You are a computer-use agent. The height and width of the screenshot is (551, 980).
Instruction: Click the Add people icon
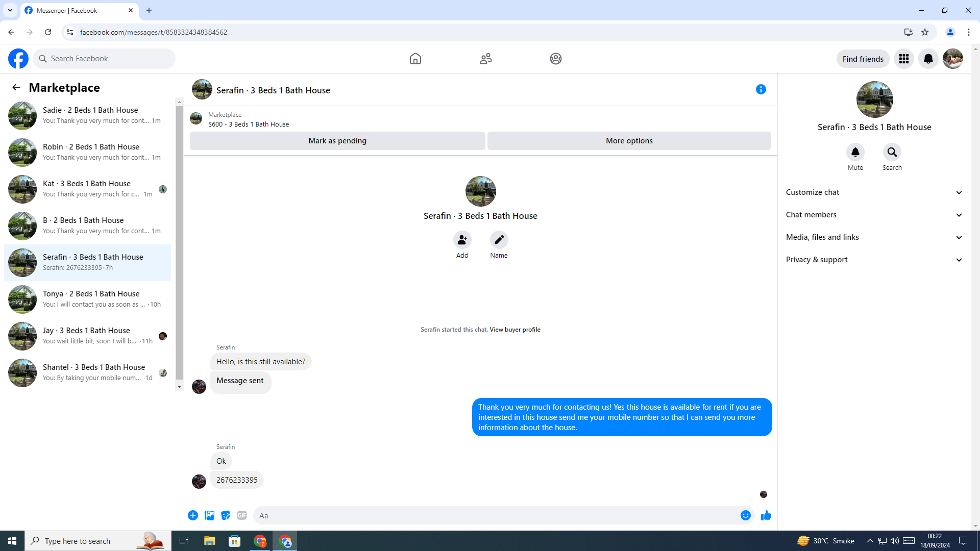click(x=462, y=240)
